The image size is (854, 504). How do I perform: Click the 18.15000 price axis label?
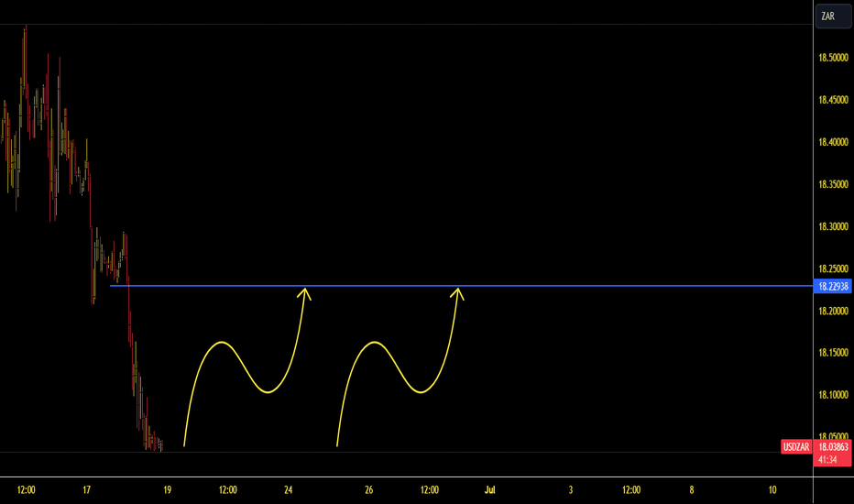833,353
